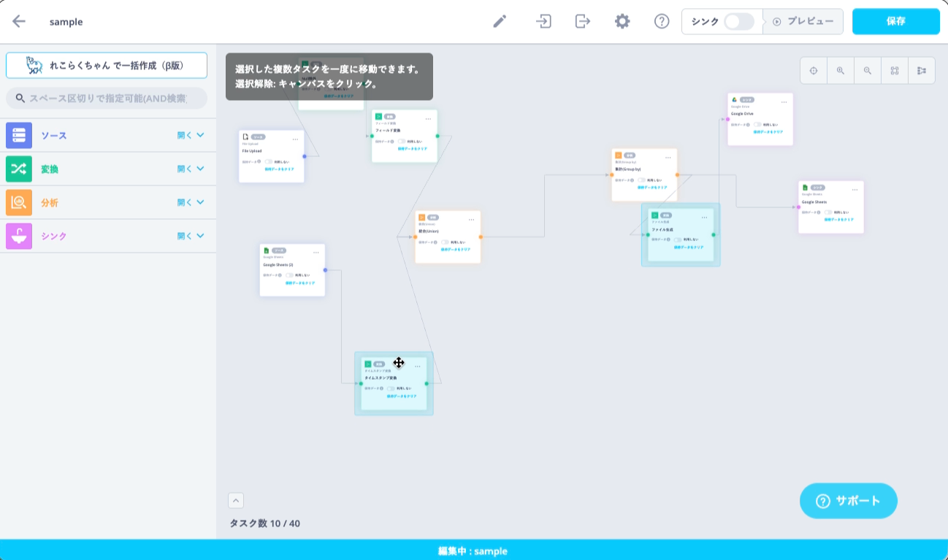
Task: Click the プレビュー preview button
Action: click(x=803, y=21)
